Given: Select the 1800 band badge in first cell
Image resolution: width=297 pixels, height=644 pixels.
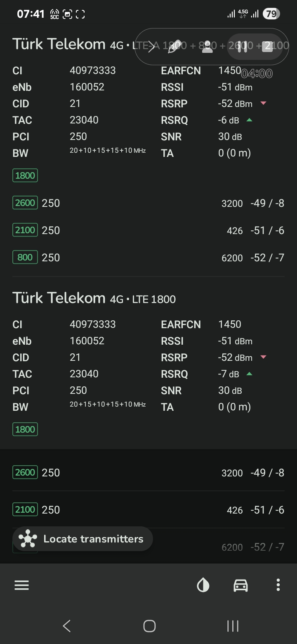Looking at the screenshot, I should (25, 175).
